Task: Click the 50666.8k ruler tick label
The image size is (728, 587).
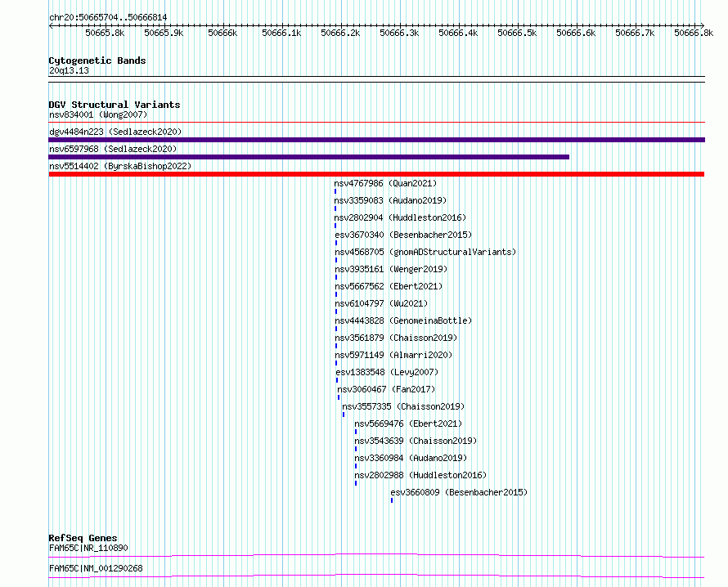Action: pos(694,33)
